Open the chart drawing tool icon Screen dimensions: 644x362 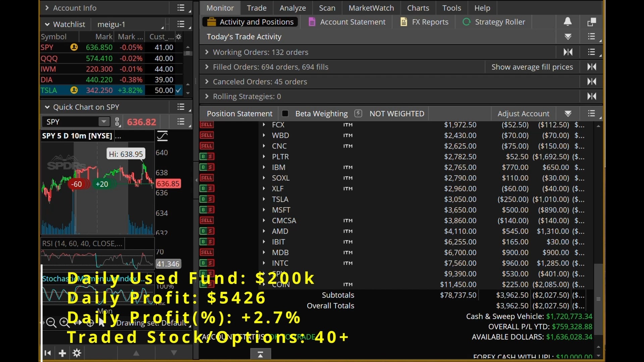(162, 136)
